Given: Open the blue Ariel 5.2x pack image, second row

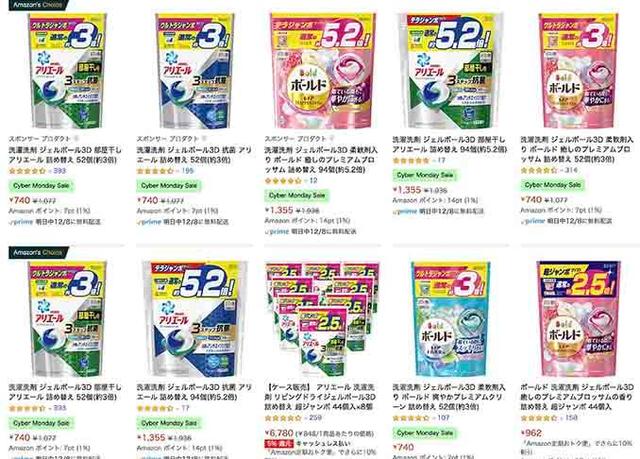Looking at the screenshot, I should click(195, 319).
